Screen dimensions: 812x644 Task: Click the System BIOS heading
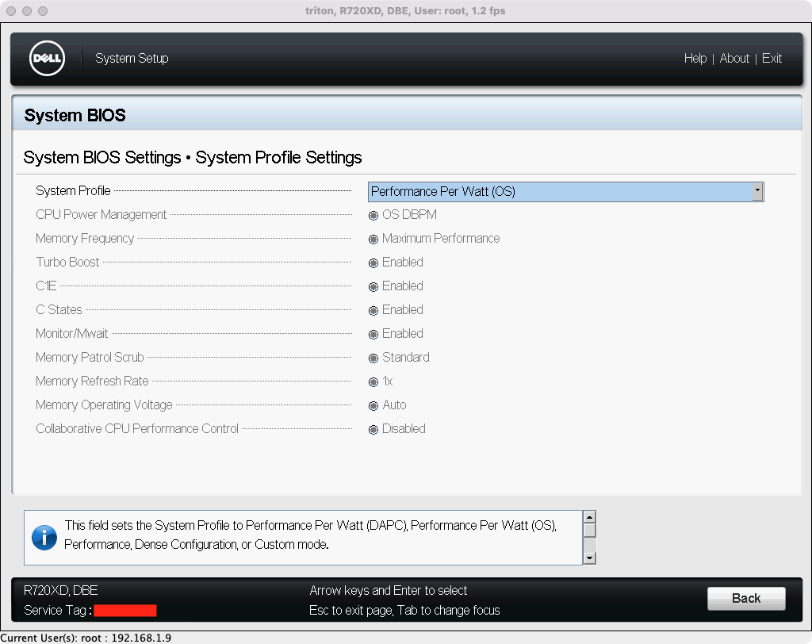point(75,115)
